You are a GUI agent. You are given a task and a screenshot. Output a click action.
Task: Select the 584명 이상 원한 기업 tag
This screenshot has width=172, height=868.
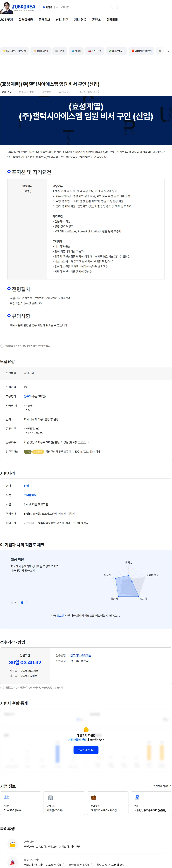click(x=15, y=51)
